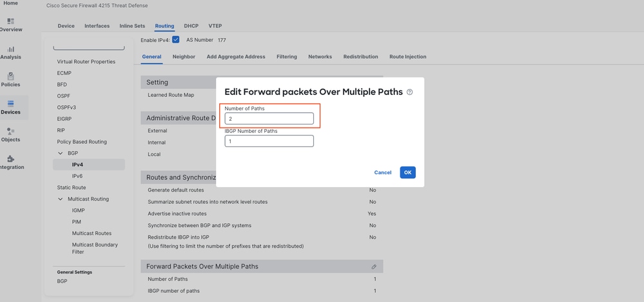Image resolution: width=644 pixels, height=302 pixels.
Task: Click Redistribute IBGP into IGP row
Action: (x=262, y=237)
